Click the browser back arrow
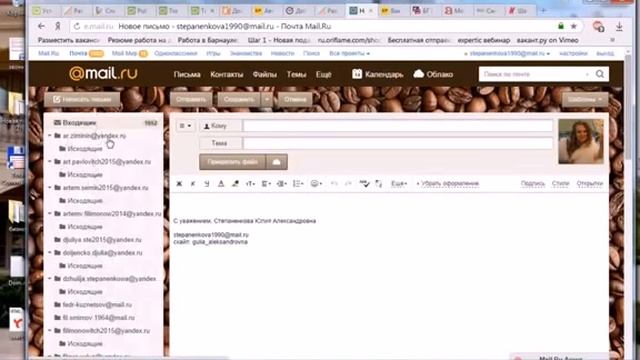The width and height of the screenshot is (640, 360). (41, 26)
